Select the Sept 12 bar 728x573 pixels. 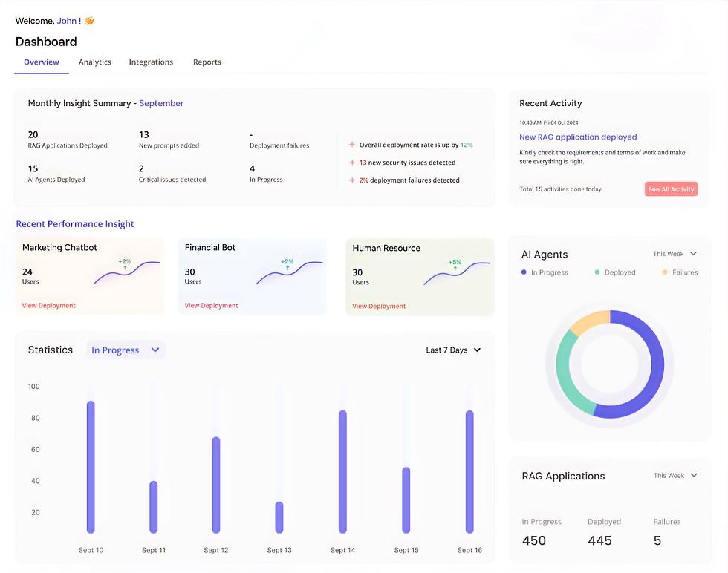point(216,485)
